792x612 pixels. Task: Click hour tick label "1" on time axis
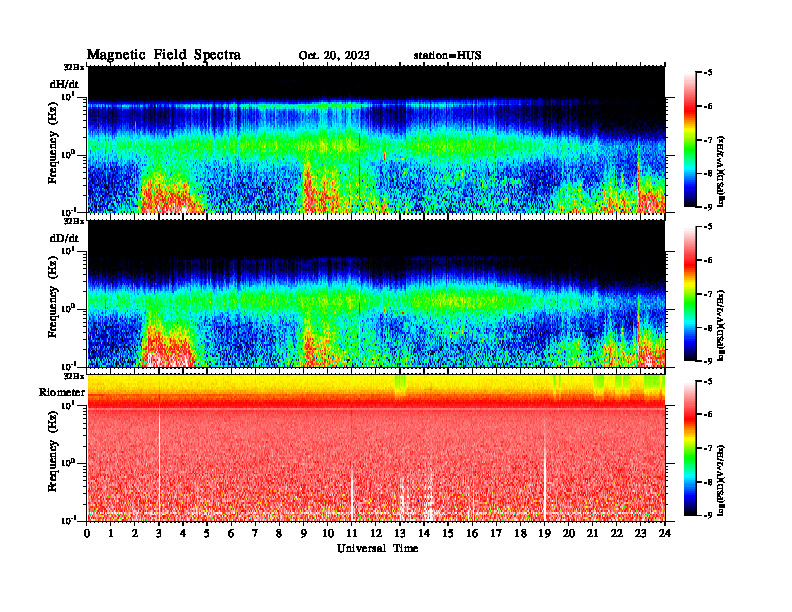(x=111, y=534)
